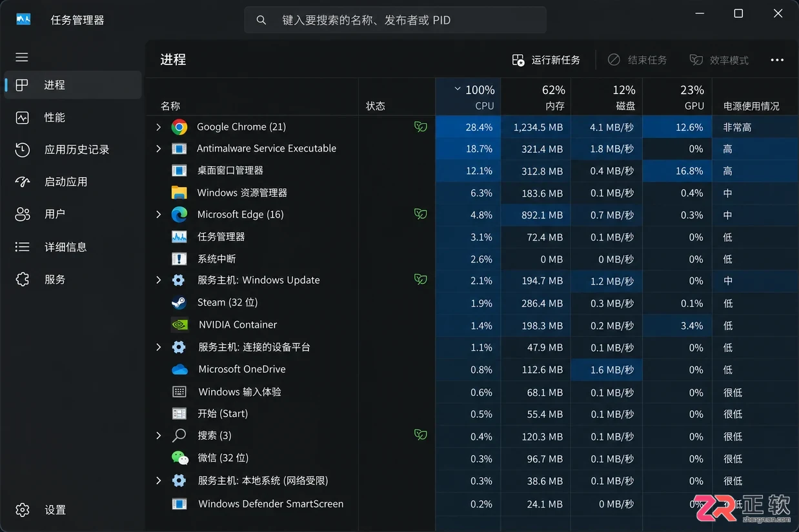The image size is (799, 532).
Task: Click the NVIDIA Container icon
Action: coord(179,325)
